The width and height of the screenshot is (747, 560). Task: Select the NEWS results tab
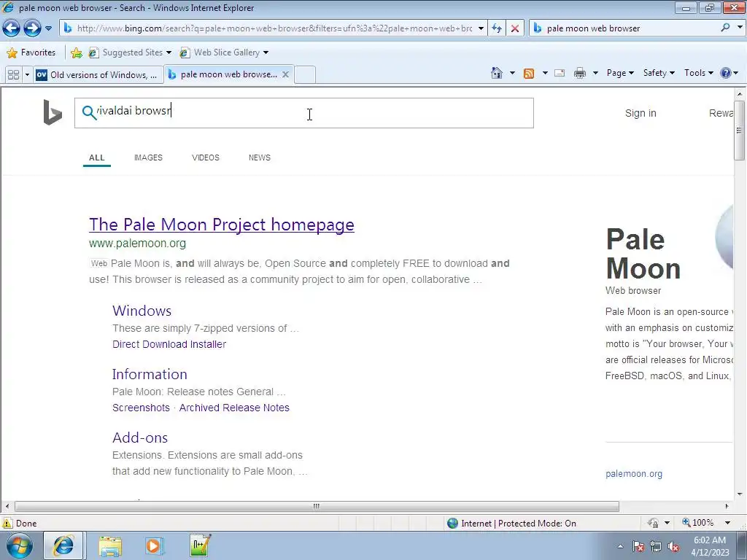[x=259, y=157]
